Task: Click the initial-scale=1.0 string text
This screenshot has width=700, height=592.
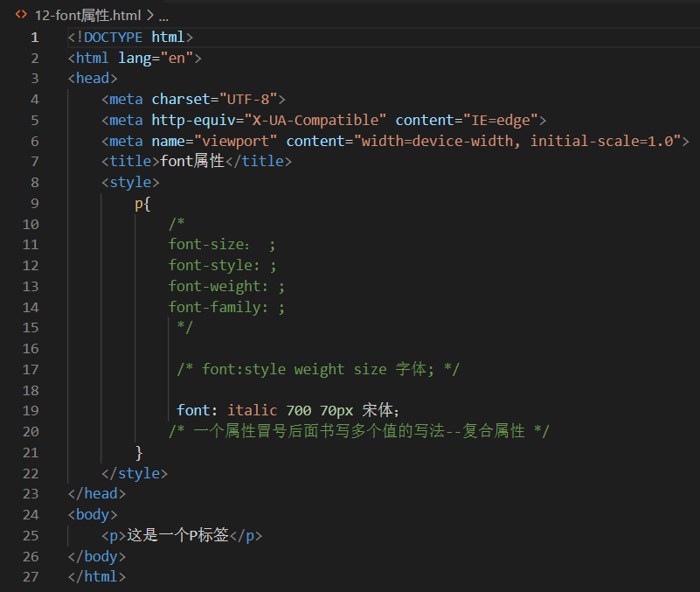Action: (x=601, y=142)
